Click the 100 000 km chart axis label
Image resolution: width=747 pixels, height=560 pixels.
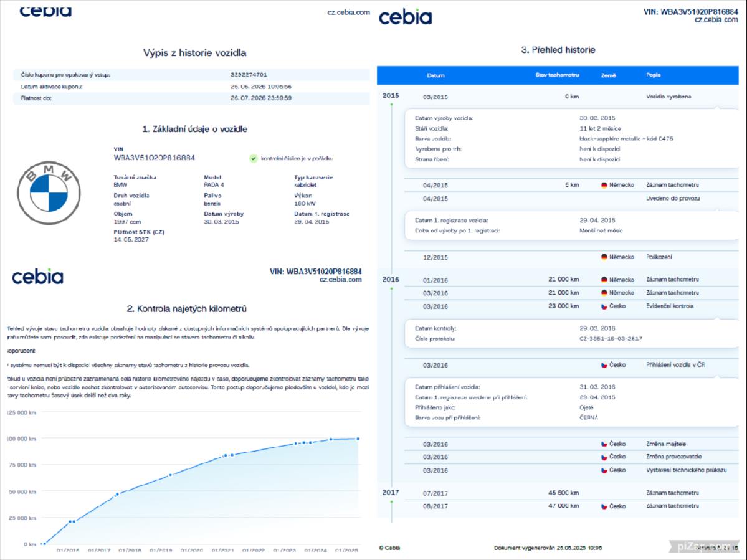[21, 439]
